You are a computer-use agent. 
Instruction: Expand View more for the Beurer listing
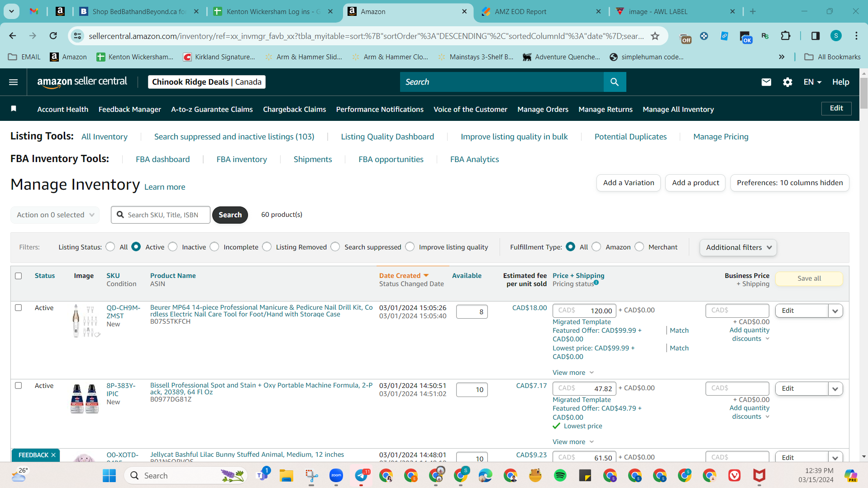(x=573, y=373)
